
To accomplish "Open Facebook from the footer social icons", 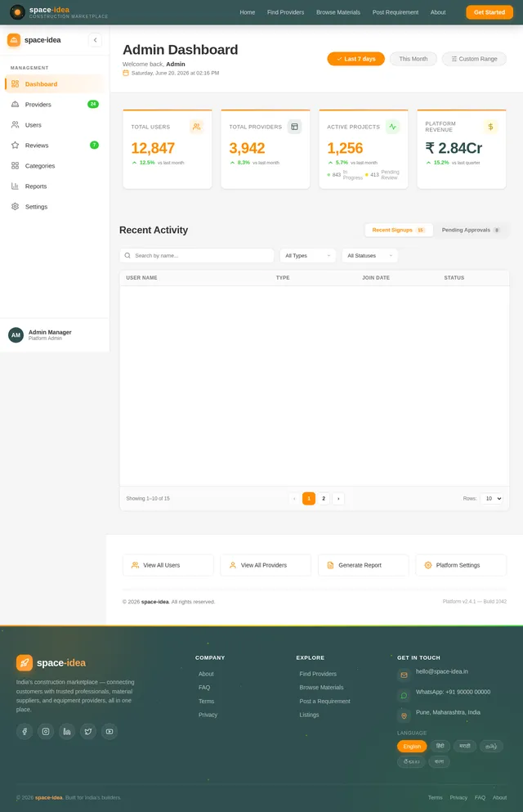I will 25,731.
